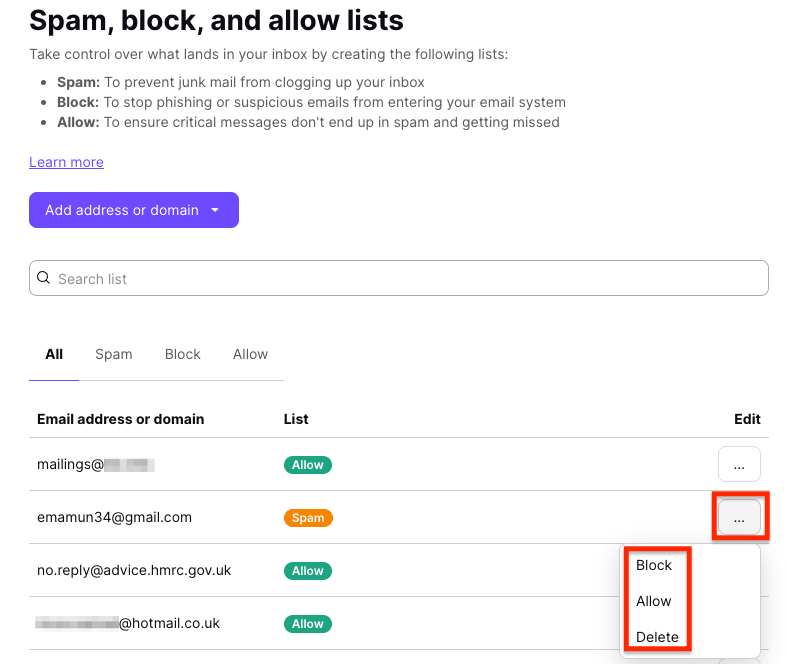Click the orange Spam badge for emamun34@gmail.com

pos(308,518)
